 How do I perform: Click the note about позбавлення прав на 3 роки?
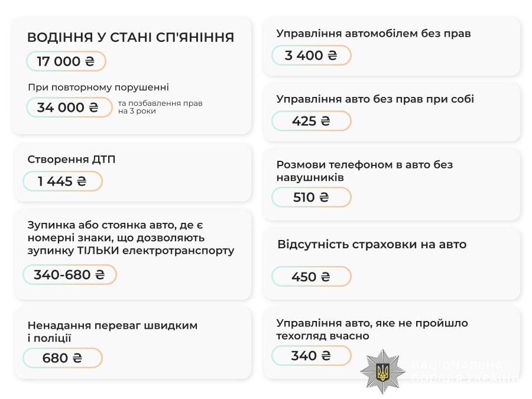click(x=160, y=107)
